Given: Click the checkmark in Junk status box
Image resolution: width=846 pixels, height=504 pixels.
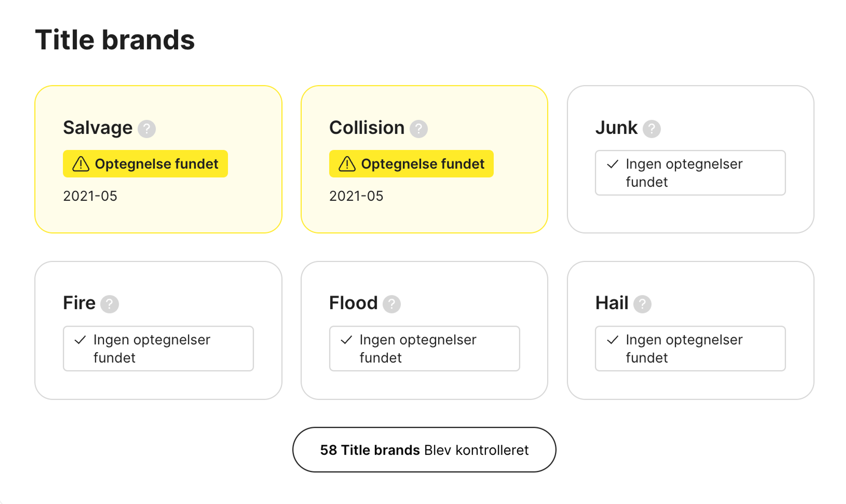Looking at the screenshot, I should (612, 164).
